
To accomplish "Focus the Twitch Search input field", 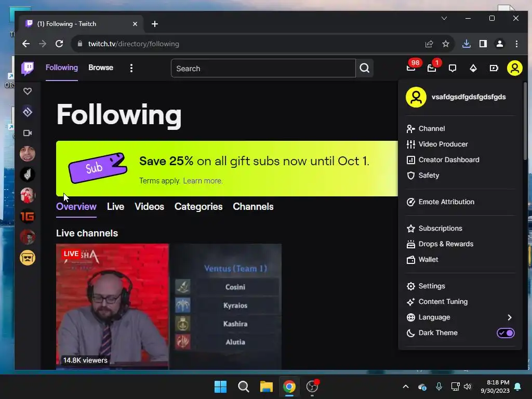I will point(263,68).
